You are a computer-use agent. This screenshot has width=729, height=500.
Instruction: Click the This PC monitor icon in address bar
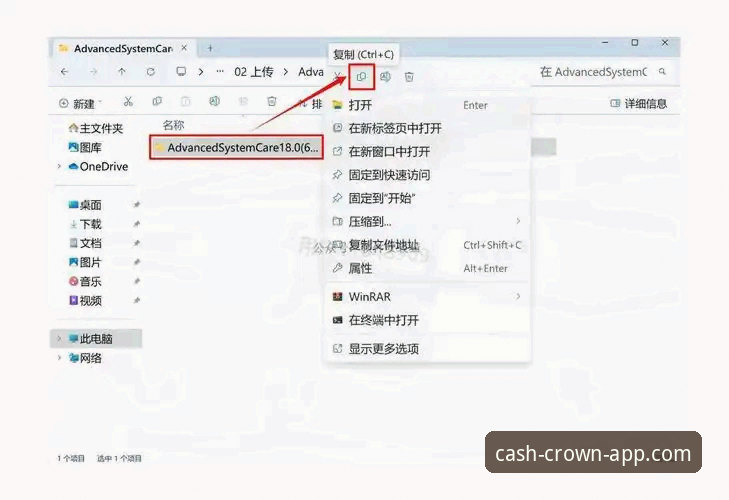click(181, 72)
